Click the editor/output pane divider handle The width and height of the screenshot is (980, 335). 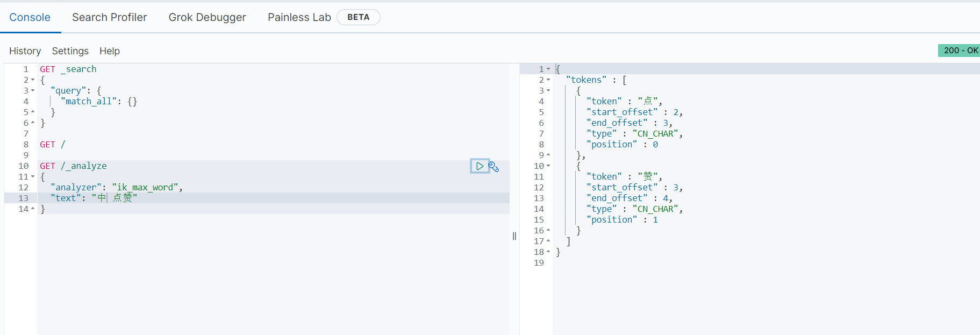click(514, 236)
